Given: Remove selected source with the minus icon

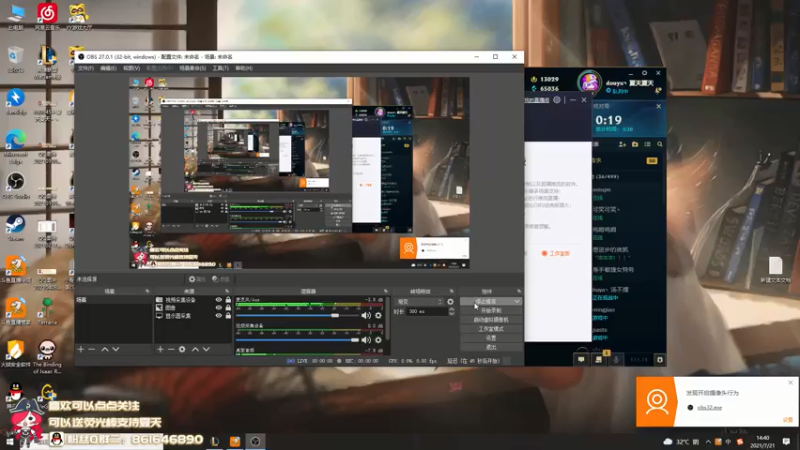Looking at the screenshot, I should pos(171,349).
